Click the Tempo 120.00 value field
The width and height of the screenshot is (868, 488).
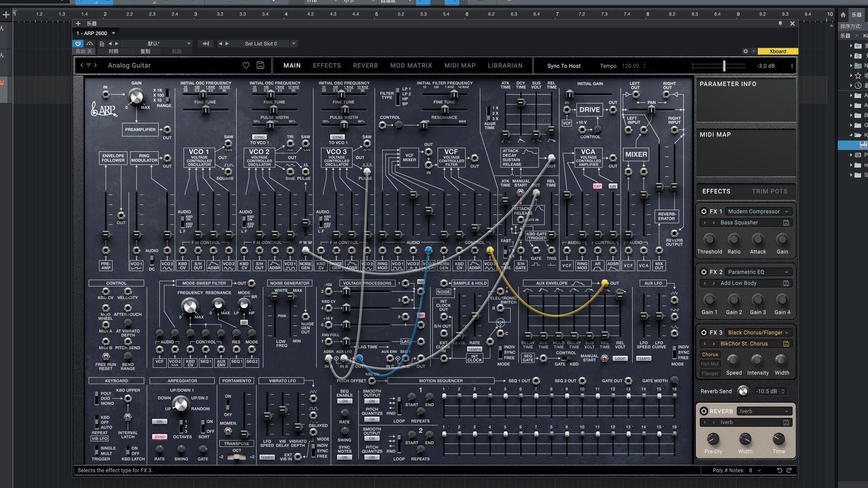[631, 66]
